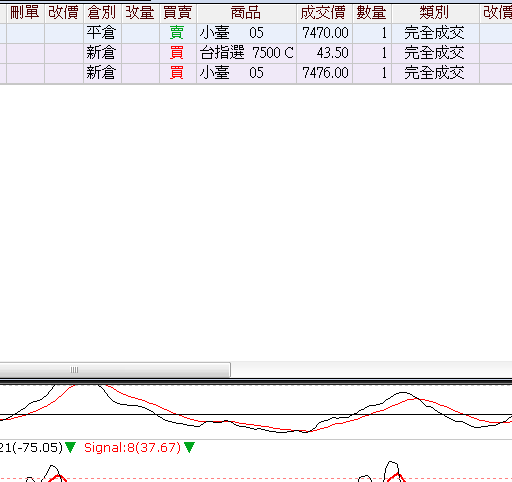Click the red Signal:8(37.67) indicator label
The width and height of the screenshot is (512, 482).
tap(132, 447)
